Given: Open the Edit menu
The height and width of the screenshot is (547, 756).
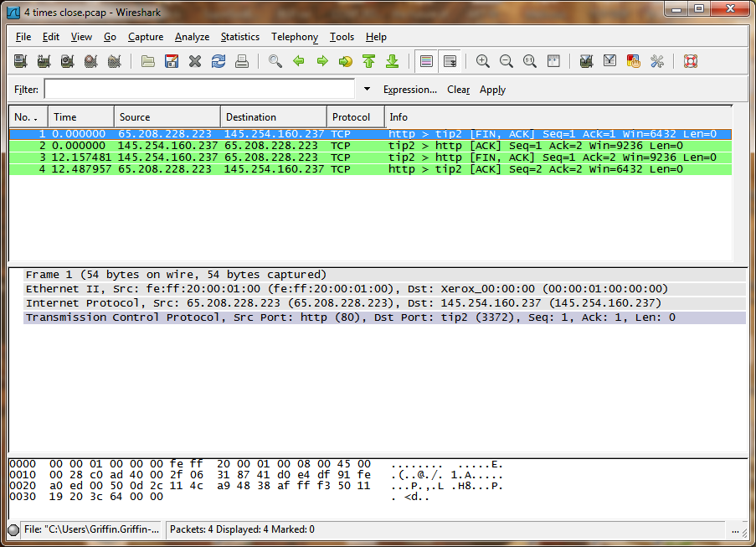Looking at the screenshot, I should (50, 37).
